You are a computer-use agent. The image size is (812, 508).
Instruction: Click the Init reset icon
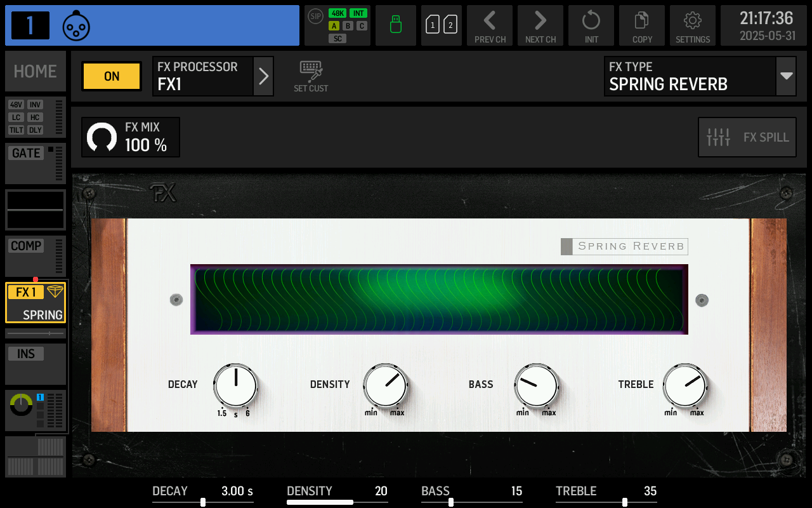[591, 25]
